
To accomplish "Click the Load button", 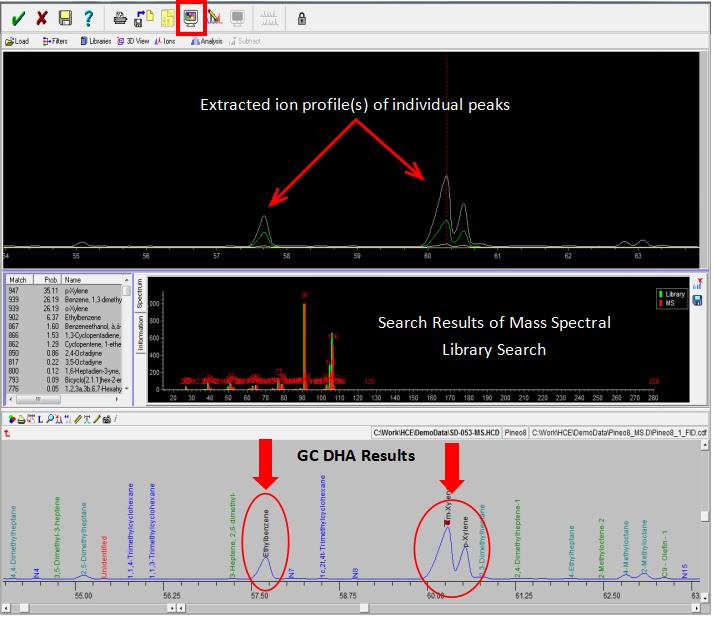I will (x=17, y=41).
